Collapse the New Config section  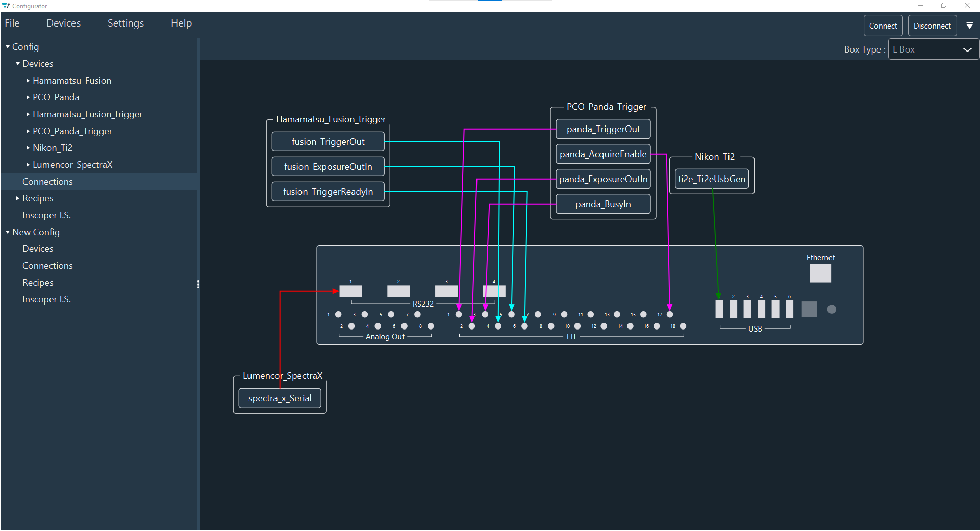[7, 232]
